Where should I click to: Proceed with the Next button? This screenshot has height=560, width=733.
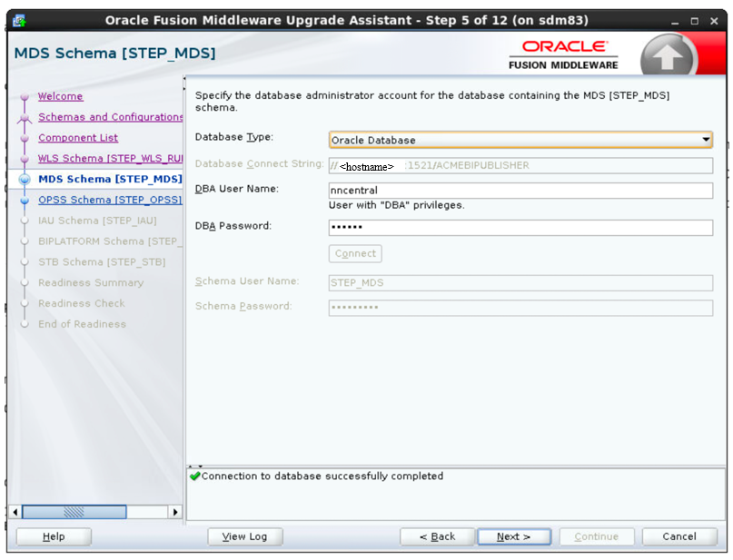pyautogui.click(x=514, y=536)
